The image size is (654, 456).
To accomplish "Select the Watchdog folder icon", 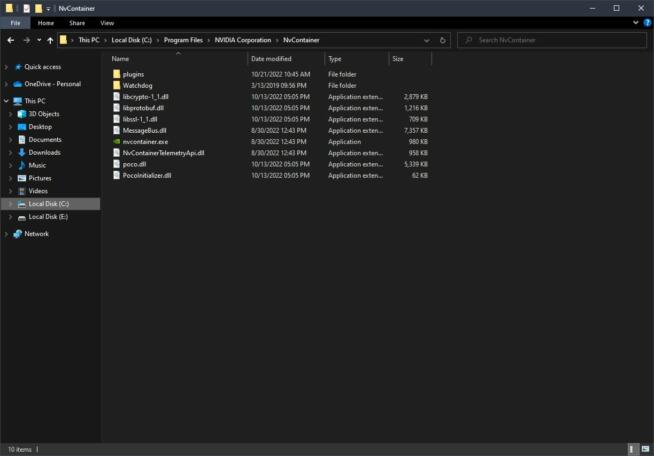I will pos(116,85).
